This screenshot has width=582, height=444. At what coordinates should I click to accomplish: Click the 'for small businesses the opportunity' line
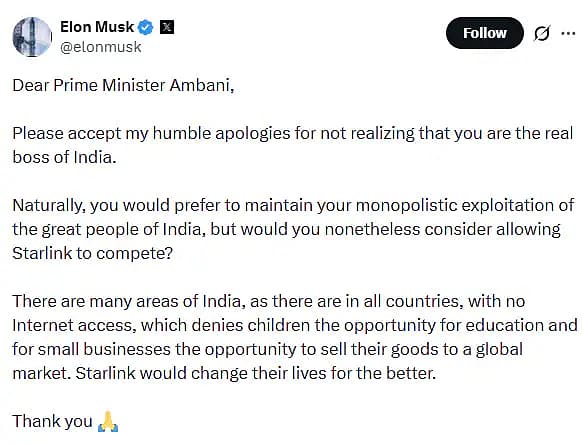pyautogui.click(x=268, y=349)
